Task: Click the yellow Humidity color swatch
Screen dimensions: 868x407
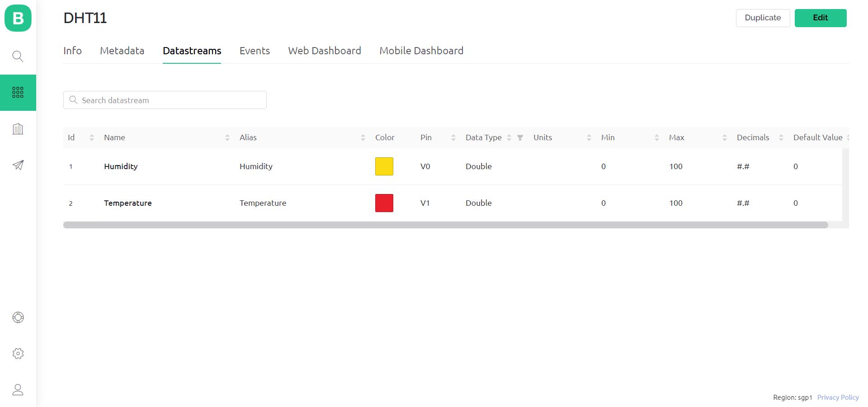Action: tap(384, 166)
